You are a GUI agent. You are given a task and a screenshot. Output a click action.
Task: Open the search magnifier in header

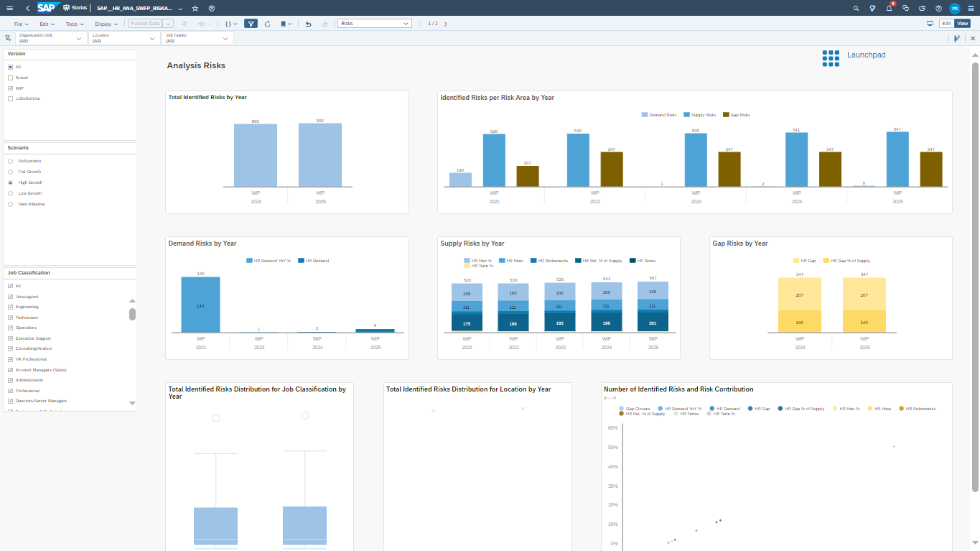pos(856,8)
